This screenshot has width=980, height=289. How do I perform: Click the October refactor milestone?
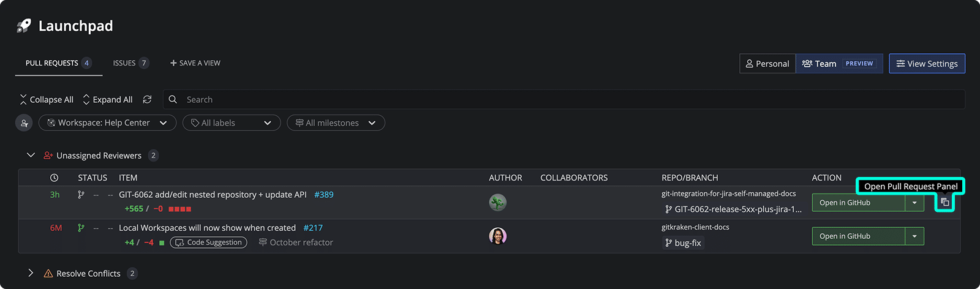click(296, 242)
